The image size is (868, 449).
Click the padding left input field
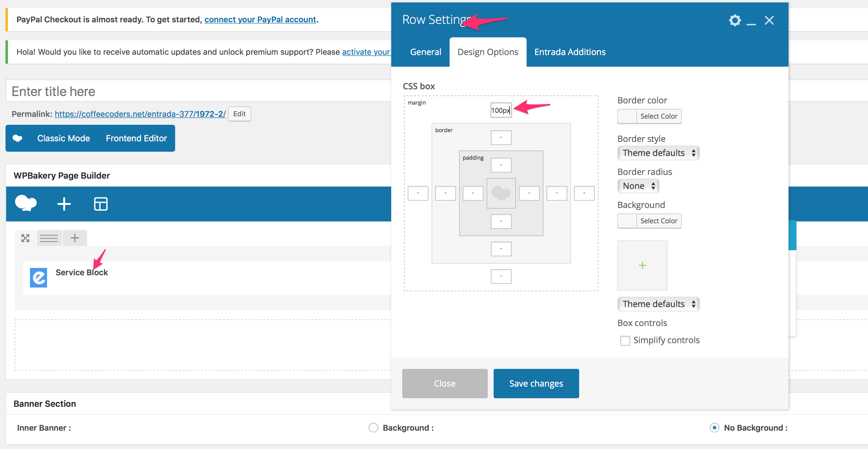pyautogui.click(x=473, y=193)
